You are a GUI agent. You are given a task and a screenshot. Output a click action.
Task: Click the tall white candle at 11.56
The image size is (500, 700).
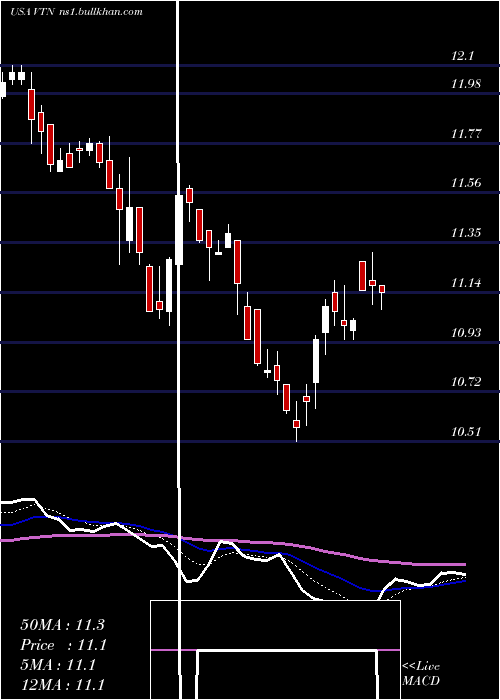click(179, 229)
